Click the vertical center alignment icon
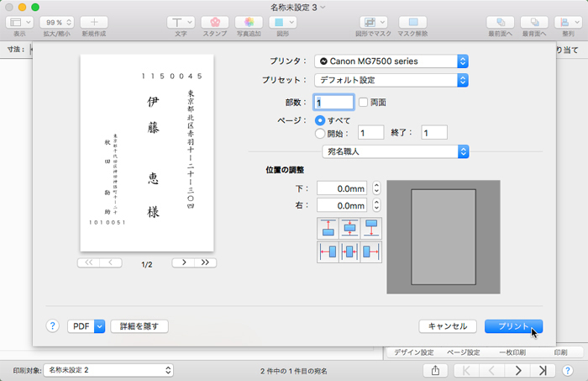Screen dimensions: 588x381 349,228
